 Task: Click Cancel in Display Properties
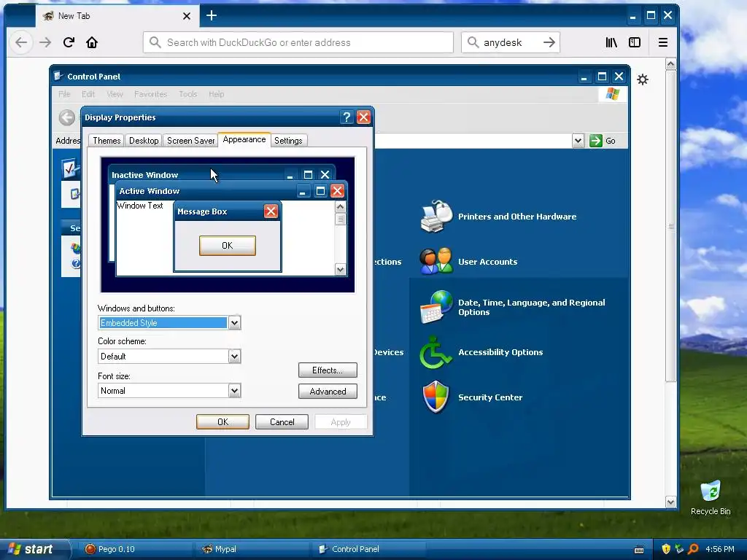(282, 422)
